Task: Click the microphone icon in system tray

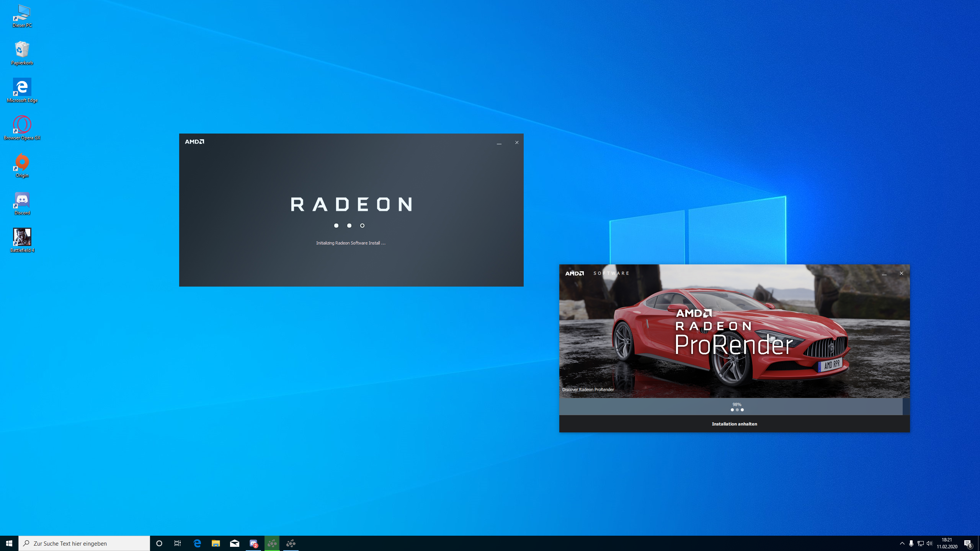Action: click(911, 543)
